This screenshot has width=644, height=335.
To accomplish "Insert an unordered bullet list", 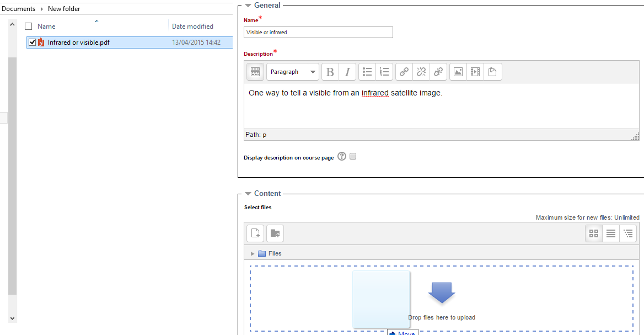I will (x=367, y=72).
